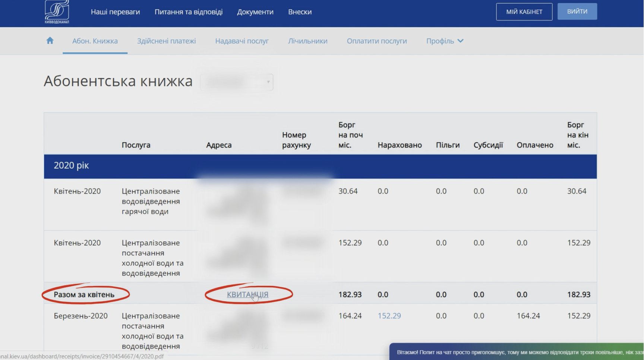Click Борг на кін міс. header
The width and height of the screenshot is (644, 360).
pyautogui.click(x=578, y=135)
